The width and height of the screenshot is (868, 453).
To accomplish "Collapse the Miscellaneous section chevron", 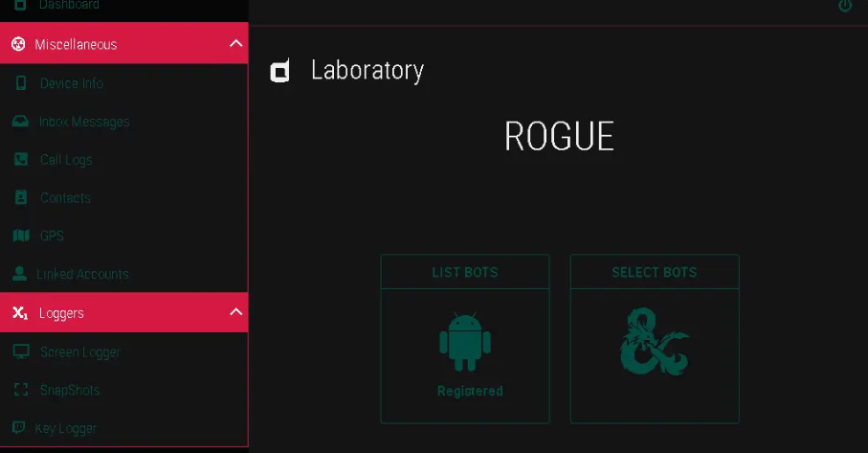I will point(235,43).
